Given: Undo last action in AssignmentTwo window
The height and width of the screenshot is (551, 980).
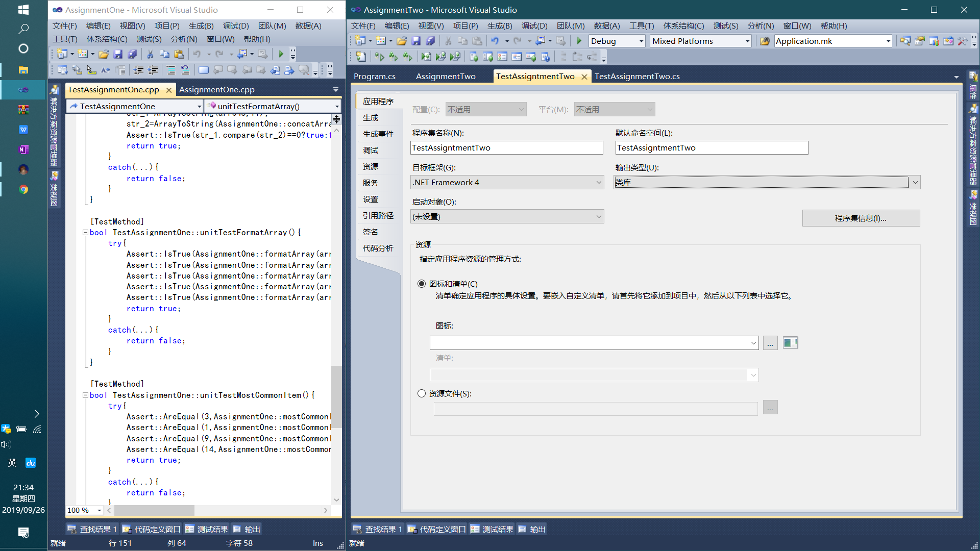Looking at the screenshot, I should tap(495, 41).
